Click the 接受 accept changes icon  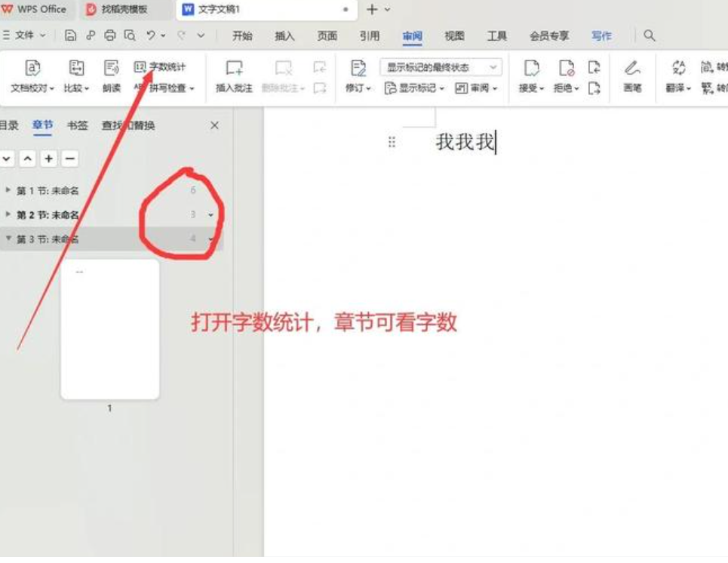(x=532, y=69)
